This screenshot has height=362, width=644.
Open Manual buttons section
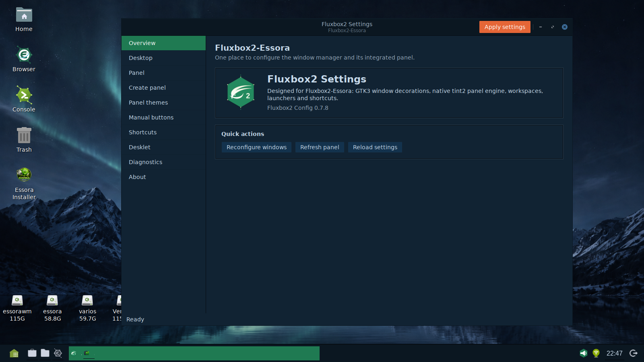pos(163,117)
